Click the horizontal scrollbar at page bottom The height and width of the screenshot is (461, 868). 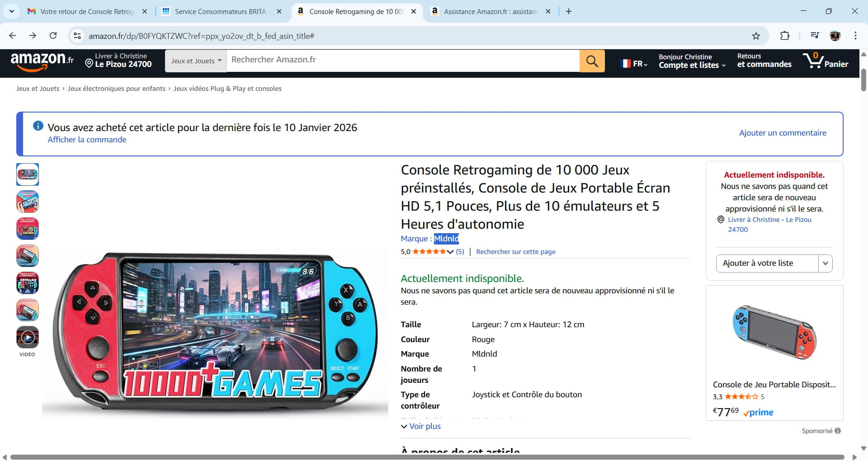[427, 457]
